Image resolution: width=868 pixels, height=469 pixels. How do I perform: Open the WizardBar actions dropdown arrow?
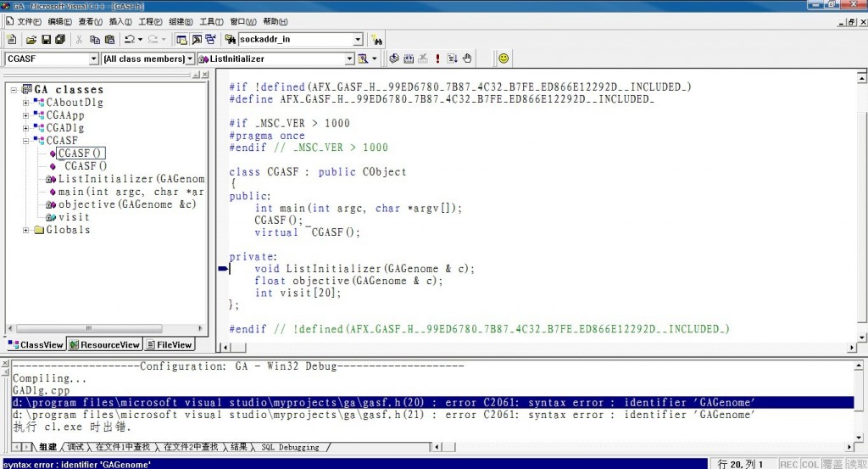[x=374, y=59]
